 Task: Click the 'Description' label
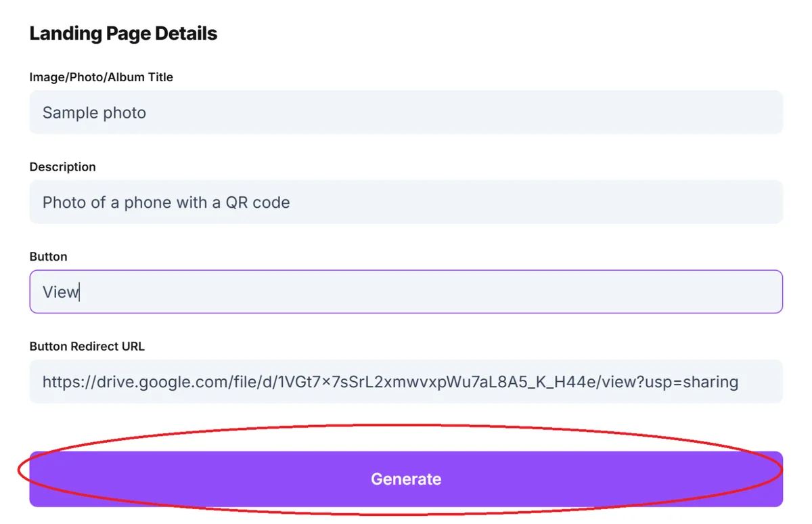[62, 167]
